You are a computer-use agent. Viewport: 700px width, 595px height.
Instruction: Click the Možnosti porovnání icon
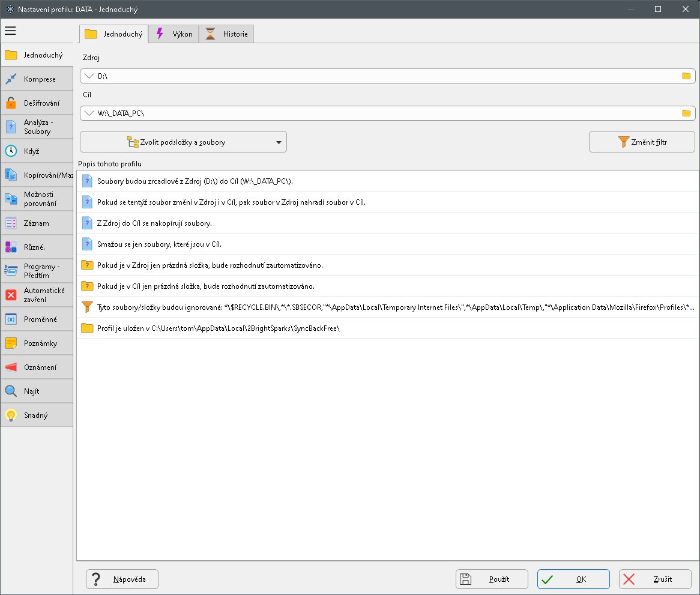click(x=11, y=199)
